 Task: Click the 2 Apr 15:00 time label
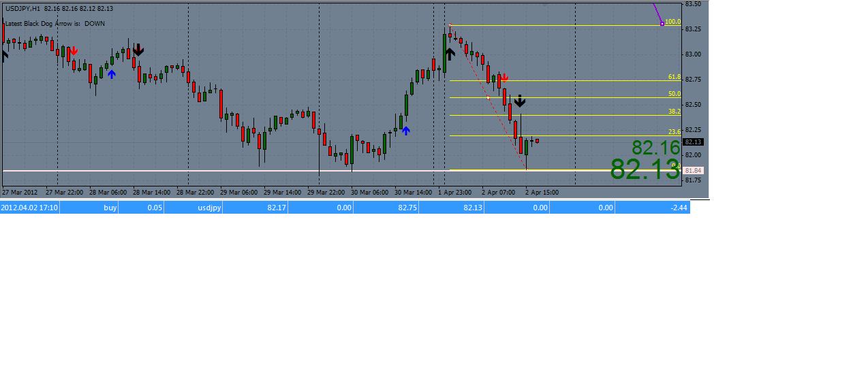tap(542, 193)
